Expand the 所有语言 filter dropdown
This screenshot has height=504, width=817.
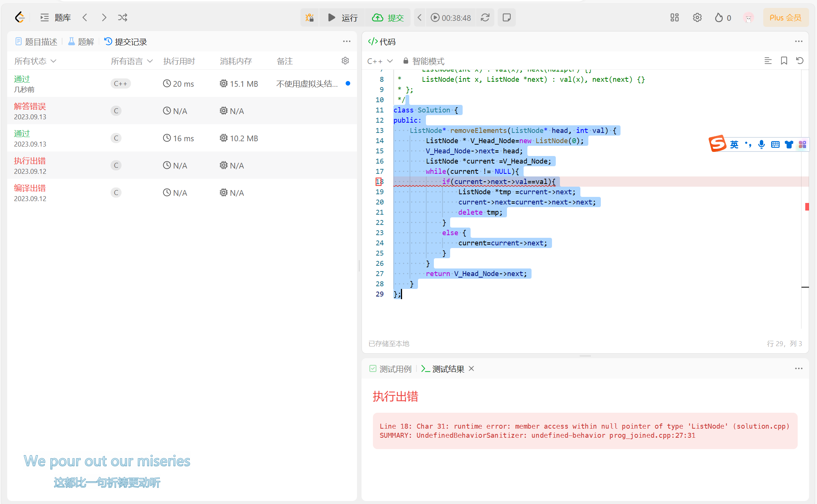click(132, 61)
